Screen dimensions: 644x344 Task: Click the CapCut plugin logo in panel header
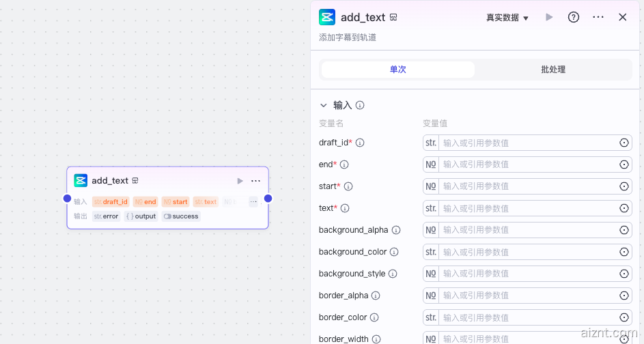pyautogui.click(x=327, y=17)
